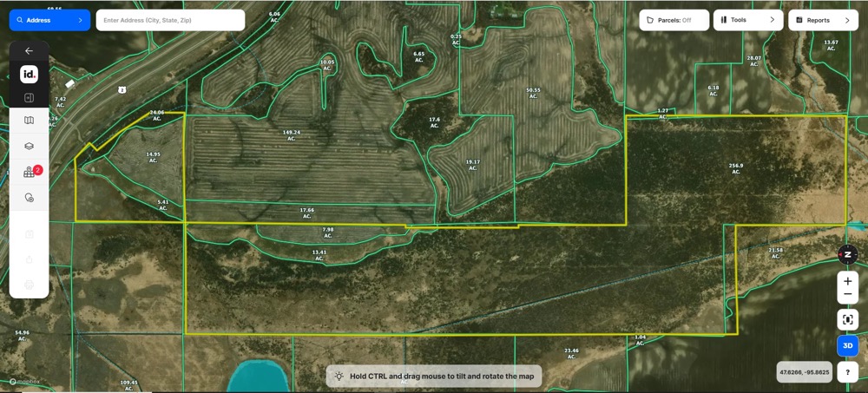The image size is (868, 393).
Task: Click the id. logo icon
Action: [29, 75]
